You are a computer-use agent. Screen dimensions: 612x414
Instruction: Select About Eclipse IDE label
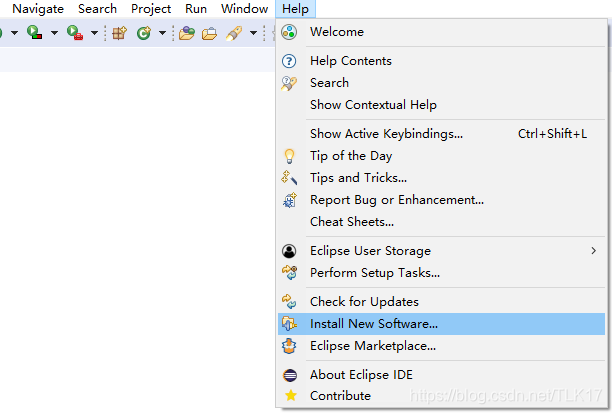click(361, 375)
